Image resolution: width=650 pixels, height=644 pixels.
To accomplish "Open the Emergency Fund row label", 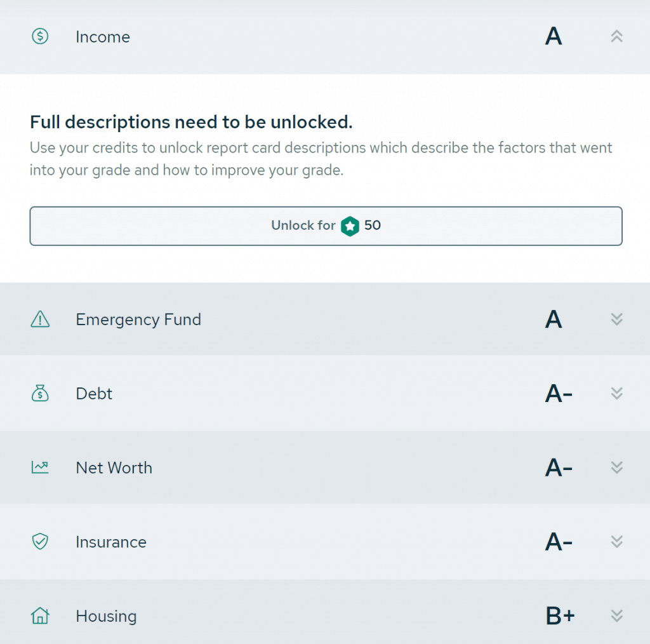I will 138,319.
